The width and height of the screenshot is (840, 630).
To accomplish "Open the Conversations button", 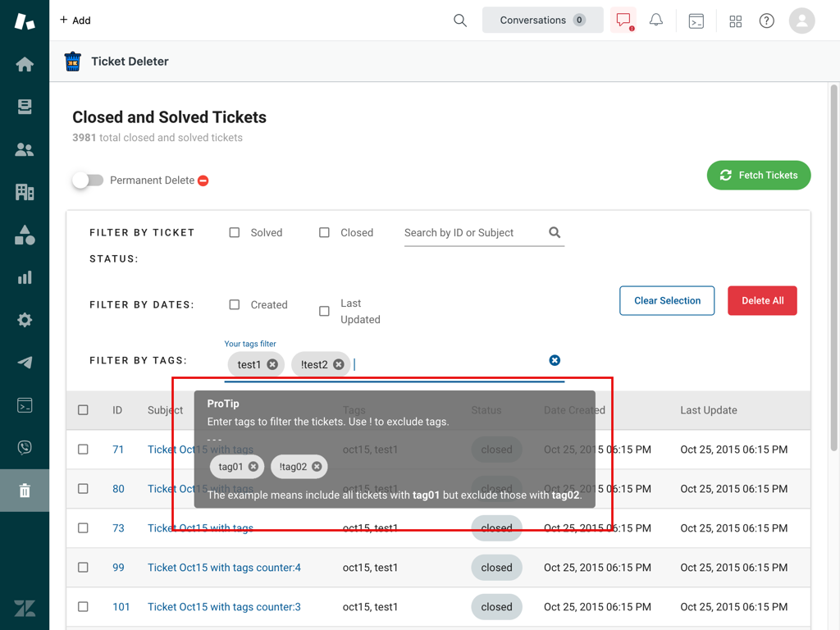I will click(x=543, y=21).
